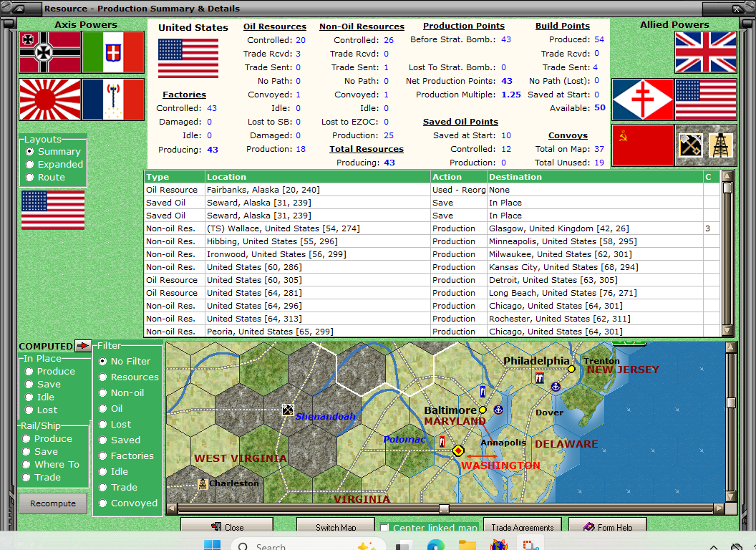
Task: Select the Soviet Union red flag
Action: pos(643,145)
